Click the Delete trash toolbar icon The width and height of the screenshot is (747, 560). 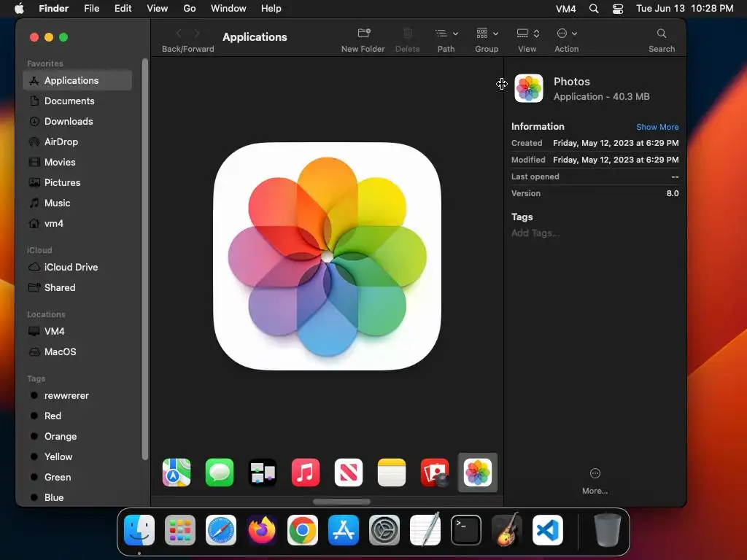[407, 34]
